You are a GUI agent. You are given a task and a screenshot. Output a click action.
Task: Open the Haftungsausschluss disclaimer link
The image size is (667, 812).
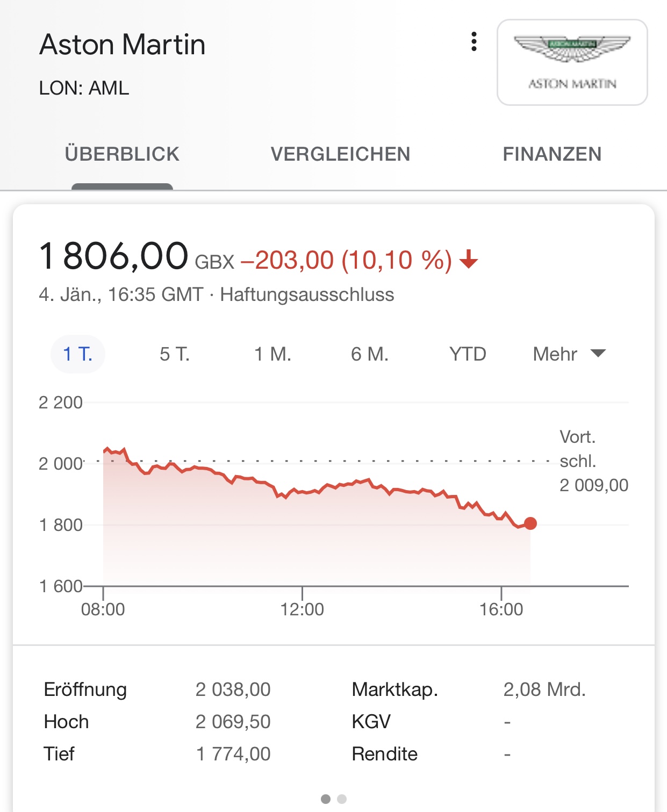coord(307,294)
